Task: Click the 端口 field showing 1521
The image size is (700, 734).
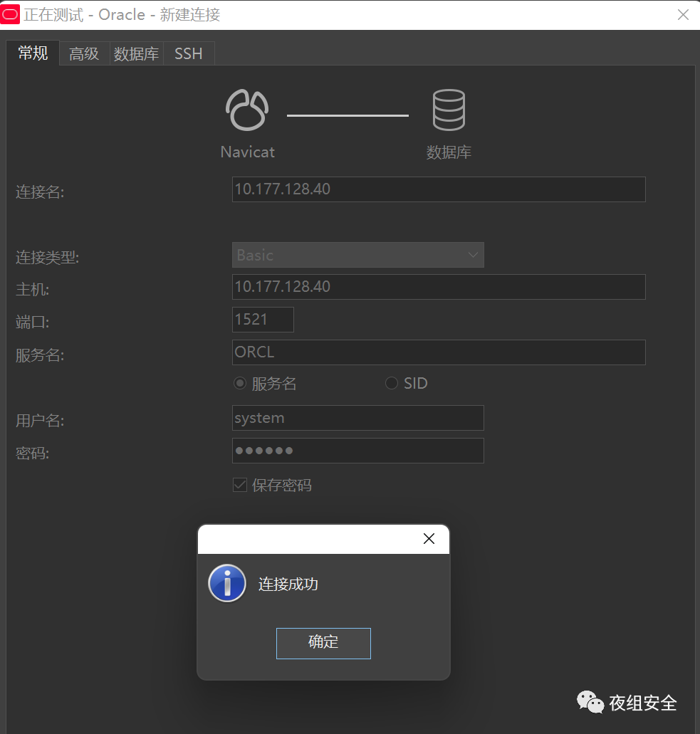Action: [263, 319]
